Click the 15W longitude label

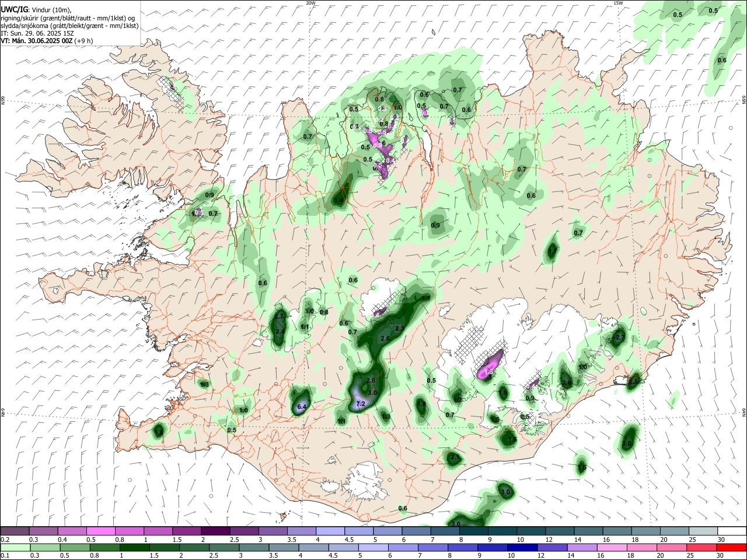click(618, 3)
